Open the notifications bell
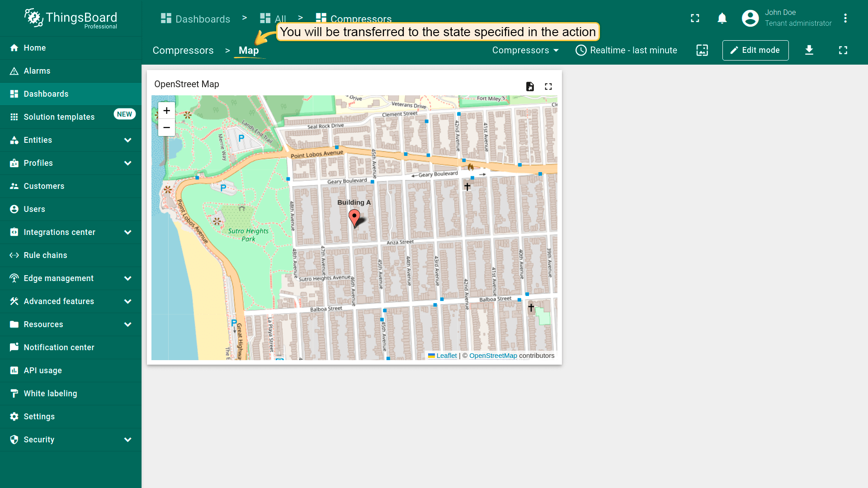This screenshot has width=868, height=488. [722, 18]
